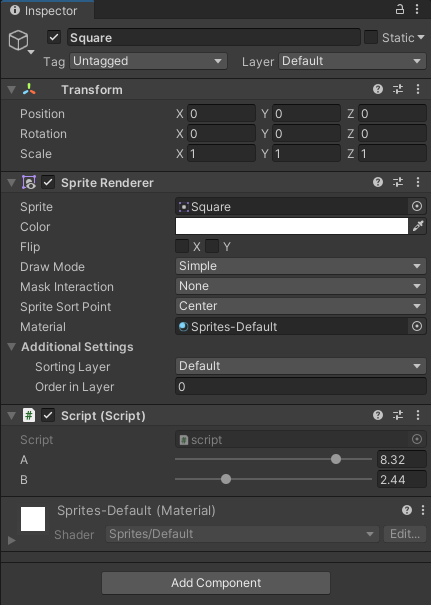Open the white Color swatch picker
The image size is (431, 605).
pyautogui.click(x=292, y=226)
